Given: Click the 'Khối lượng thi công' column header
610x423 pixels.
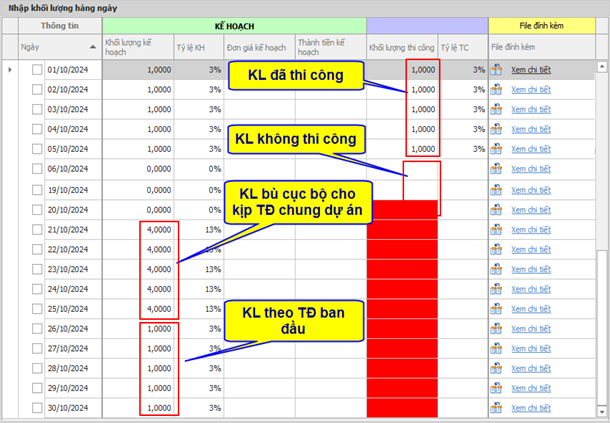Looking at the screenshot, I should click(402, 47).
